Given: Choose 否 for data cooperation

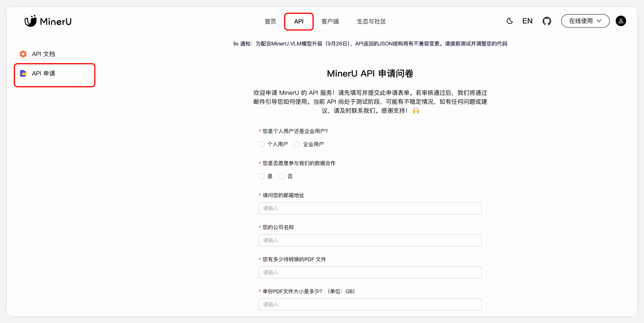Looking at the screenshot, I should [282, 176].
